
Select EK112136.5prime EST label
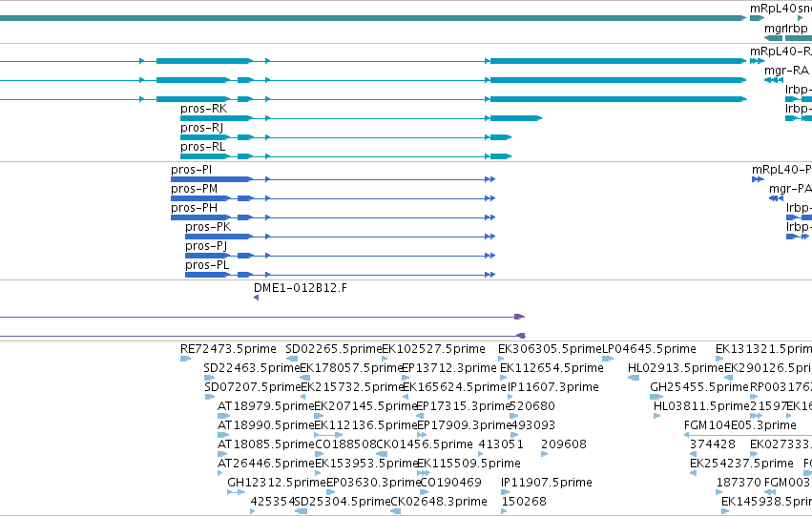[365, 426]
